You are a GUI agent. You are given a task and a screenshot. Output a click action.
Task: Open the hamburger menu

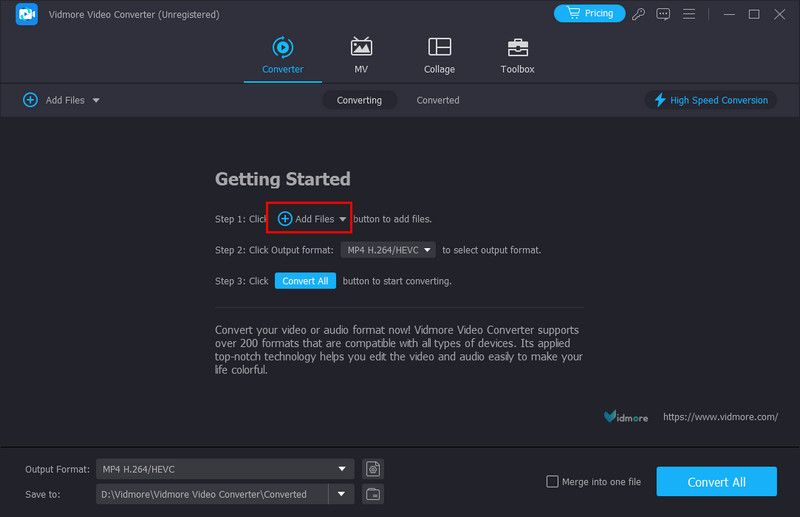(x=689, y=14)
